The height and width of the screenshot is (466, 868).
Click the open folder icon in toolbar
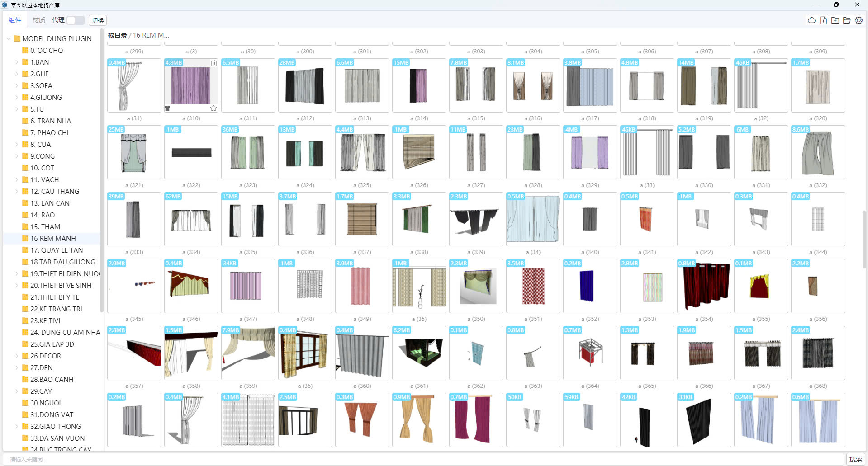tap(847, 20)
